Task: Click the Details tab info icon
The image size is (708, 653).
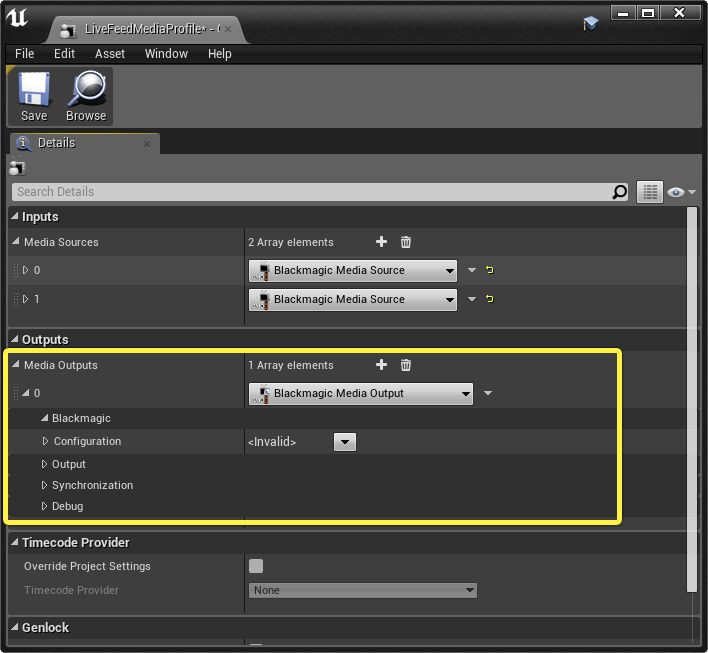Action: click(23, 143)
